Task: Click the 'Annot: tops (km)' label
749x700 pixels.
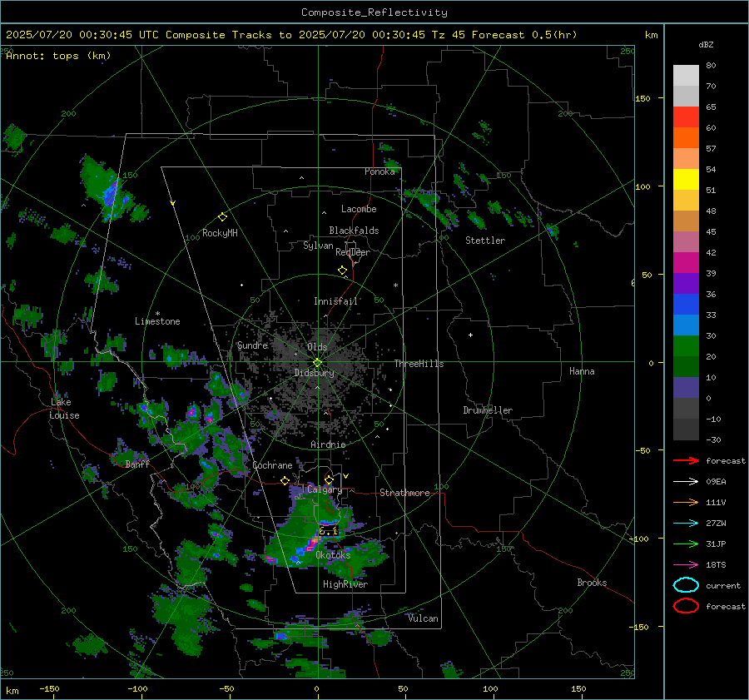Action: [58, 56]
